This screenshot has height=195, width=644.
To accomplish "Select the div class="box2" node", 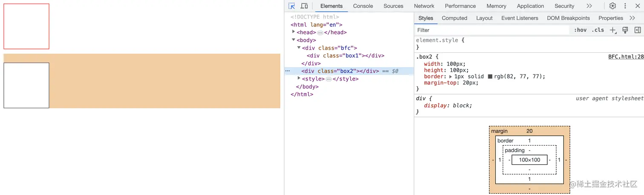I will (340, 71).
